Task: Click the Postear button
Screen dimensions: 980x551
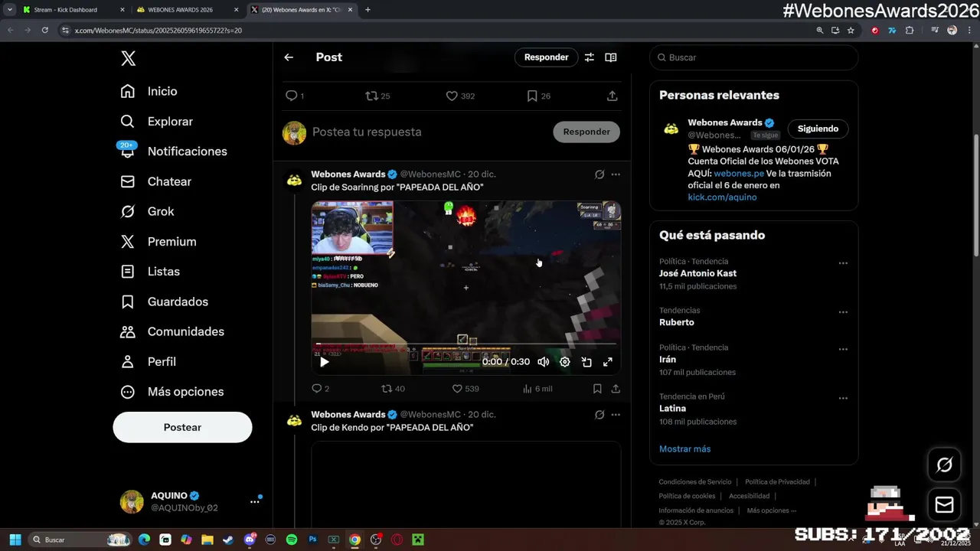Action: pyautogui.click(x=182, y=427)
